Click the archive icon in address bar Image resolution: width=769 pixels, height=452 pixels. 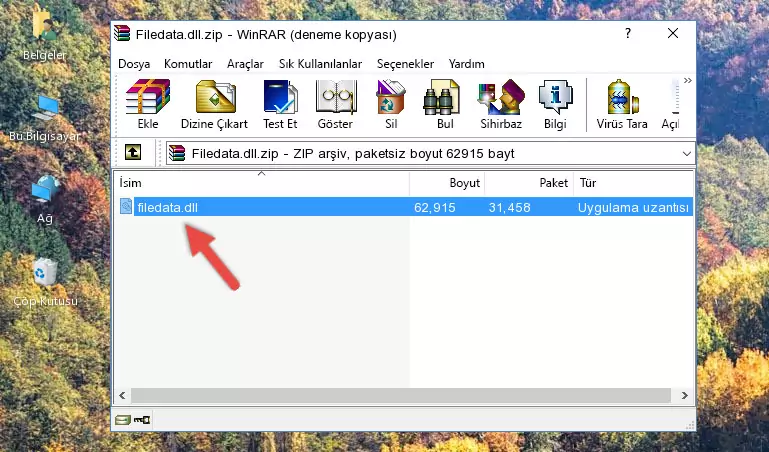point(177,153)
